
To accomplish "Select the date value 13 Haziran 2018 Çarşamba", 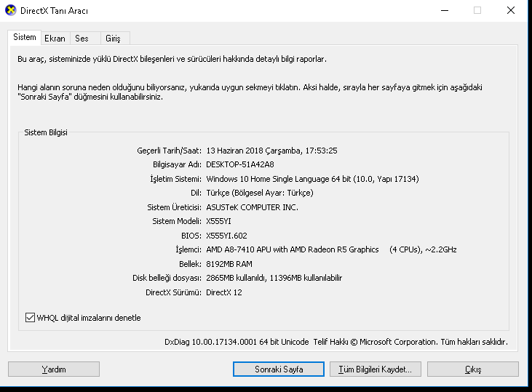I will point(254,151).
